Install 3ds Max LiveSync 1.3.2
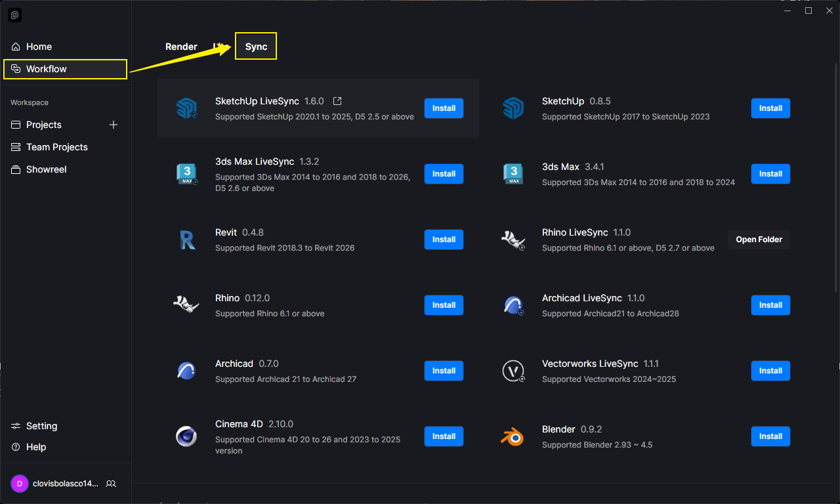Viewport: 840px width, 504px height. click(x=444, y=174)
